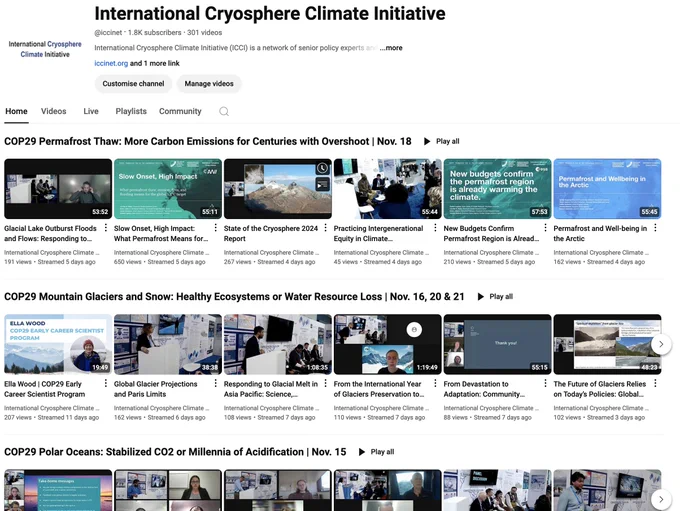Open Ella Wood Early Career Scientist thumbnail
This screenshot has width=680, height=511.
[58, 344]
